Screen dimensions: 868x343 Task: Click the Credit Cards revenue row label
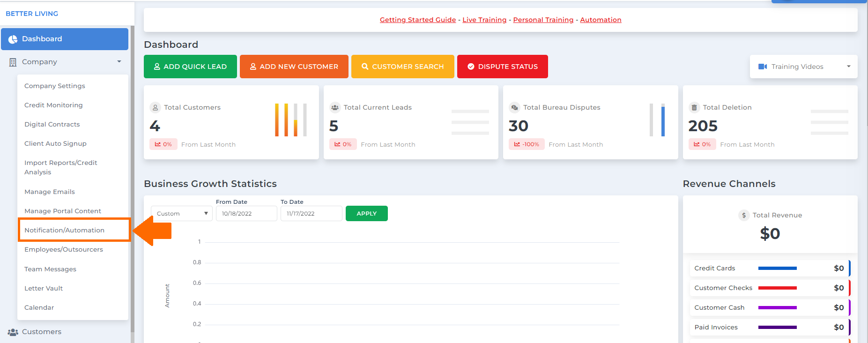pos(715,268)
